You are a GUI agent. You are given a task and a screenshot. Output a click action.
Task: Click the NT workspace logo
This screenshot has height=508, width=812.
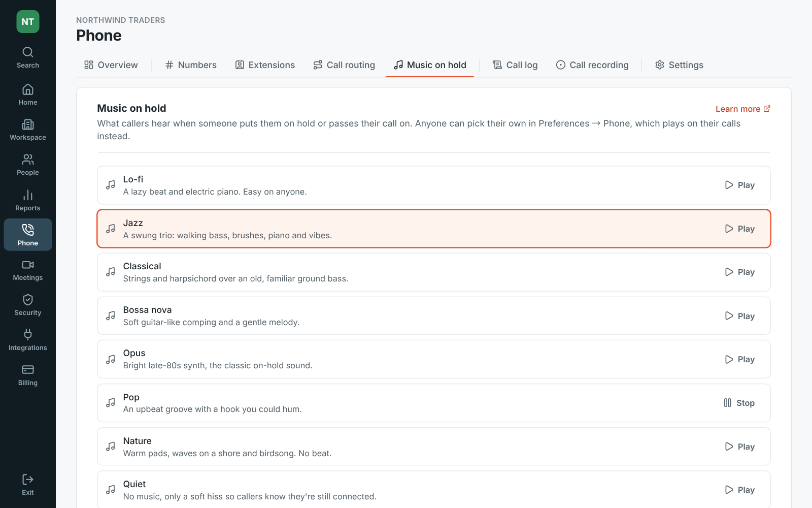pos(28,22)
